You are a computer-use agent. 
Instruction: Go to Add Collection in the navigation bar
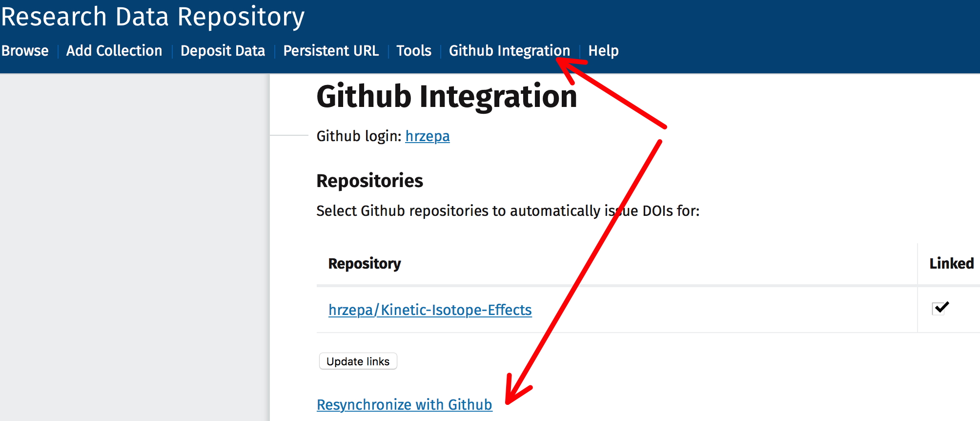click(x=114, y=51)
